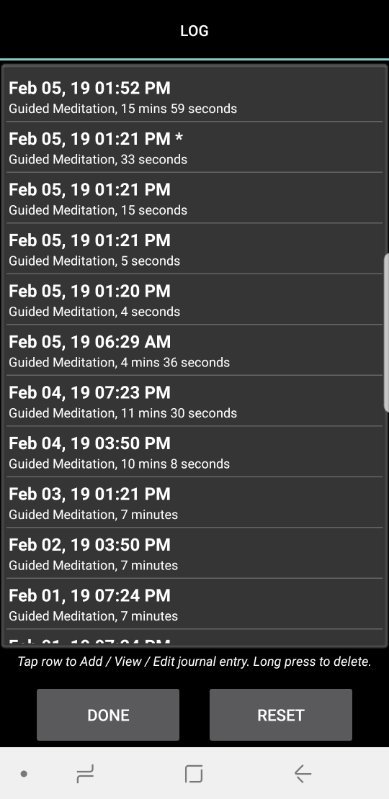
Task: Open Feb 05 01:52 PM log entry
Action: [x=194, y=97]
